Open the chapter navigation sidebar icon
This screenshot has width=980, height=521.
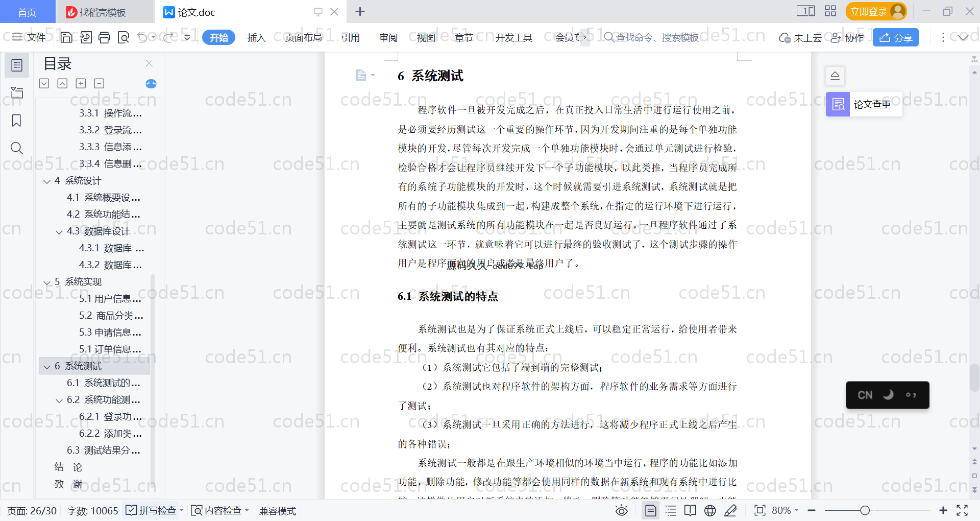click(17, 92)
